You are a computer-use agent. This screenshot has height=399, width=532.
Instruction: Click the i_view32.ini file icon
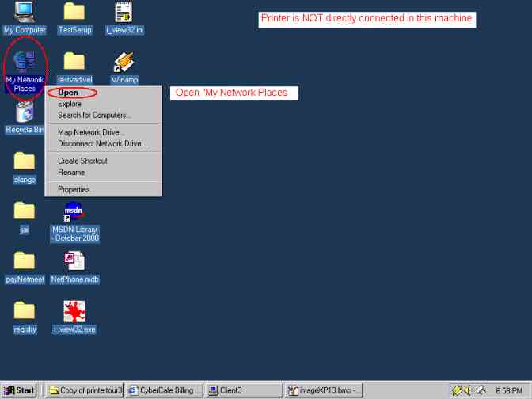[123, 13]
